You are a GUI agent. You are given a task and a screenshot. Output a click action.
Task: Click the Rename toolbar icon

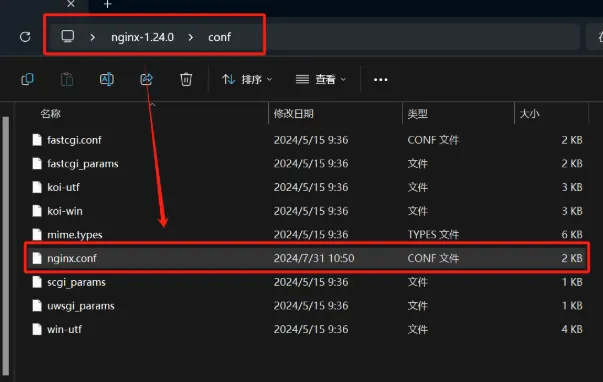tap(107, 79)
